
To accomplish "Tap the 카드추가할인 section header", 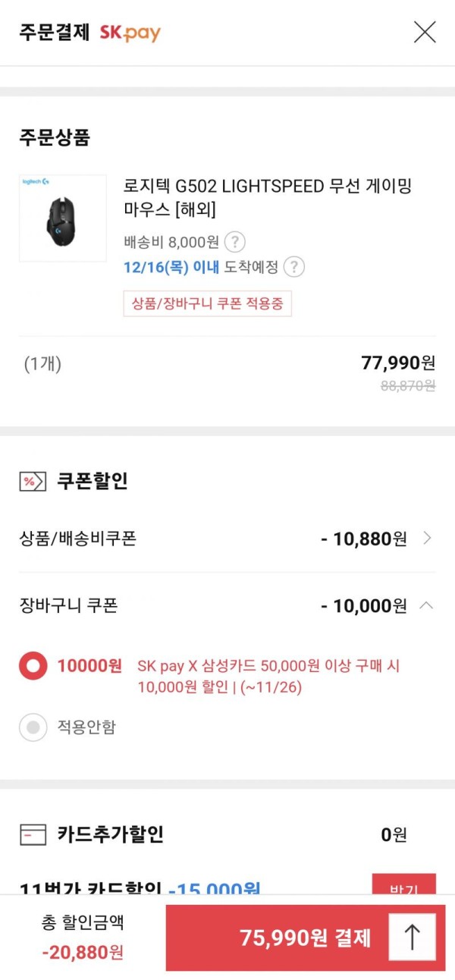I will pos(110,835).
